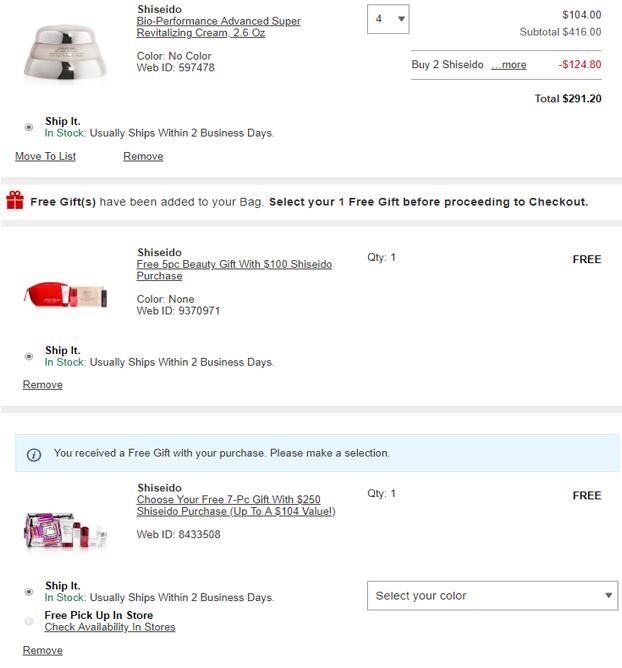Viewport: 622px width, 668px height.
Task: Remove the 7-Pc Gift item
Action: 42,651
